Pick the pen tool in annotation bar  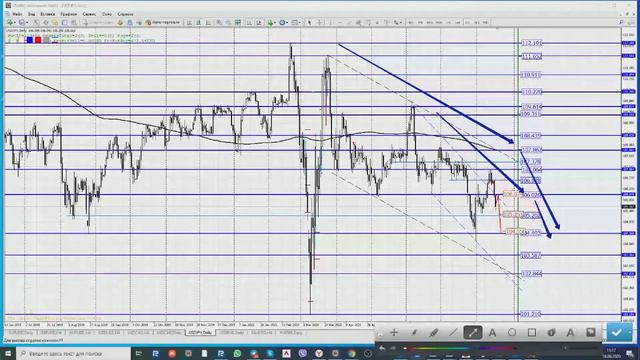[x=414, y=333]
